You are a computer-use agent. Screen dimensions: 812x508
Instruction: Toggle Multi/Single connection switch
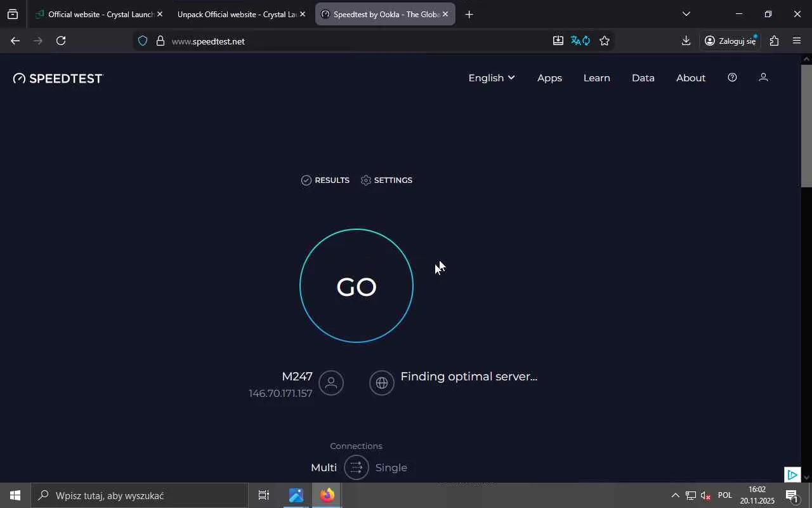pos(357,468)
